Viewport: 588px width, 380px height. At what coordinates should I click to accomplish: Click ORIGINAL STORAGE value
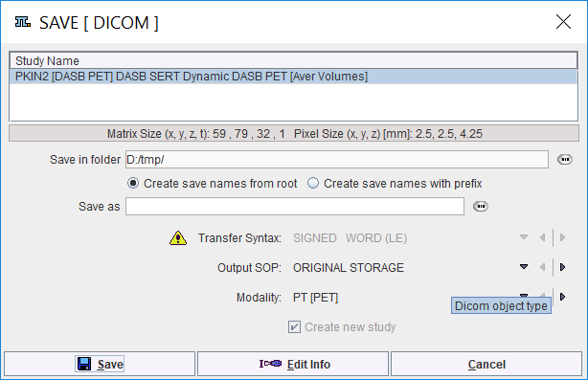click(x=349, y=268)
